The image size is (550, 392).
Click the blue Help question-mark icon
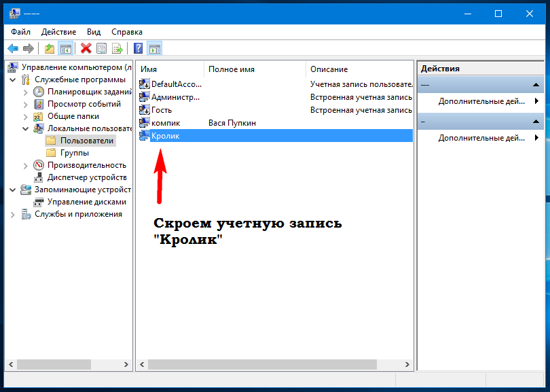pos(139,48)
